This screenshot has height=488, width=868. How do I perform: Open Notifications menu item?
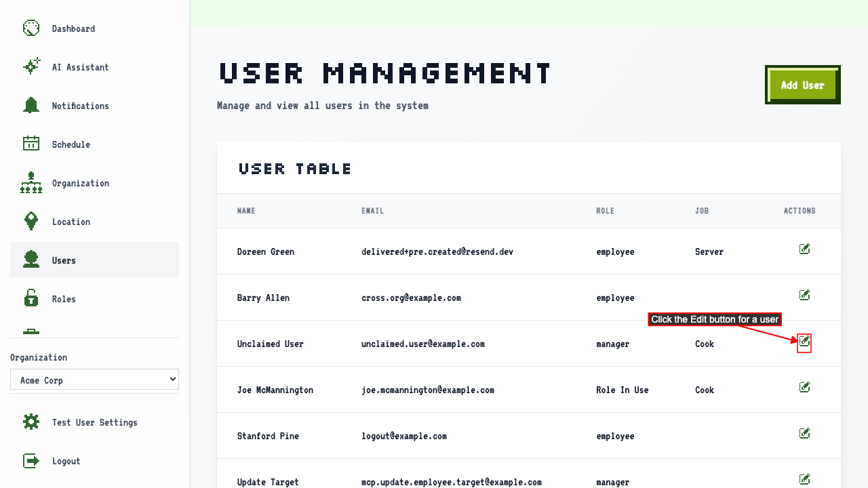click(94, 106)
